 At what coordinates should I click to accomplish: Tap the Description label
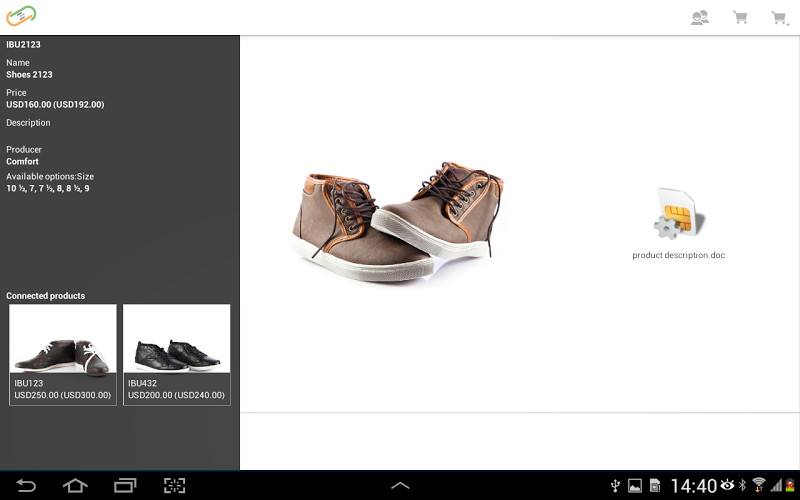(28, 122)
